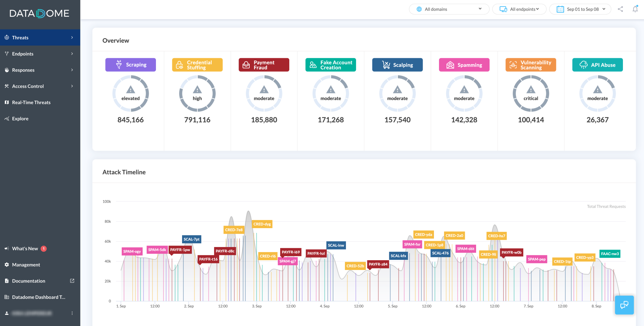Image resolution: width=644 pixels, height=326 pixels.
Task: Open the Endpoints sidebar icon
Action: [x=7, y=53]
